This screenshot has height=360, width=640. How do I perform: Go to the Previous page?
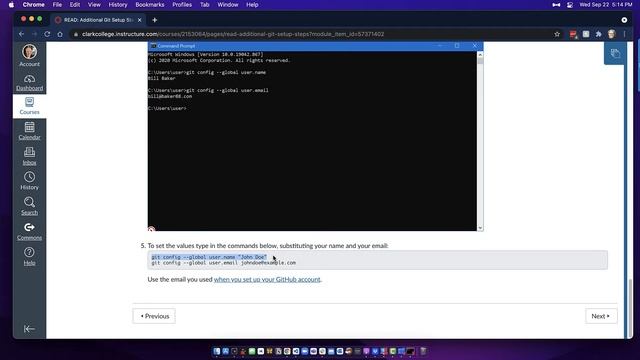154,316
